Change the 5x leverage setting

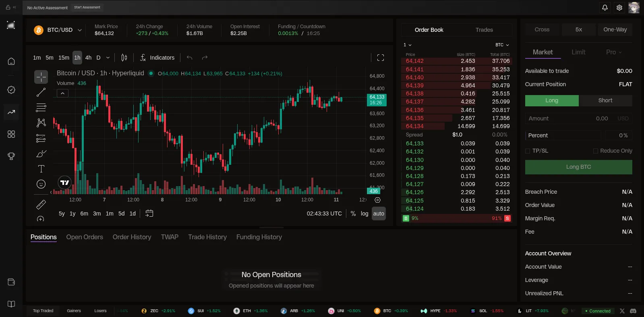(x=579, y=29)
